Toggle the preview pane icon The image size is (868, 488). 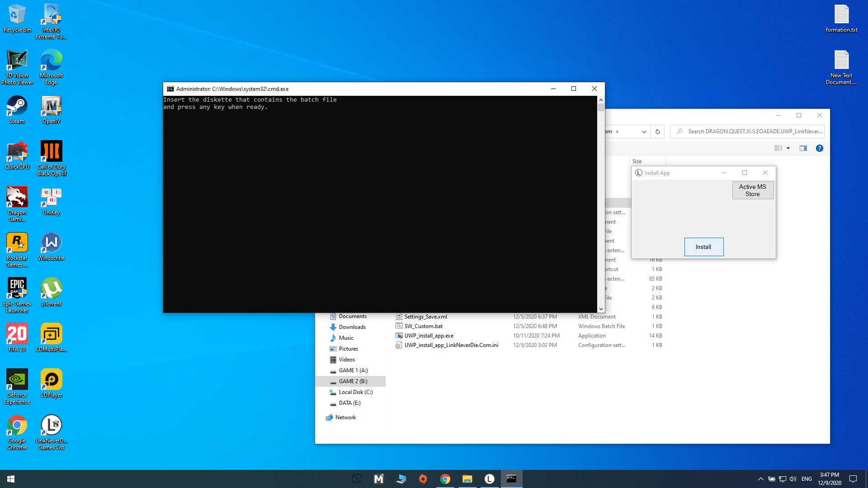[x=803, y=148]
